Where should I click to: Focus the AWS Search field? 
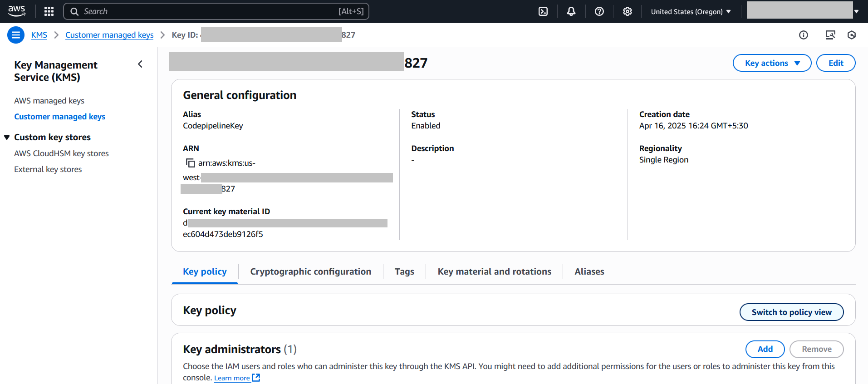click(x=216, y=11)
